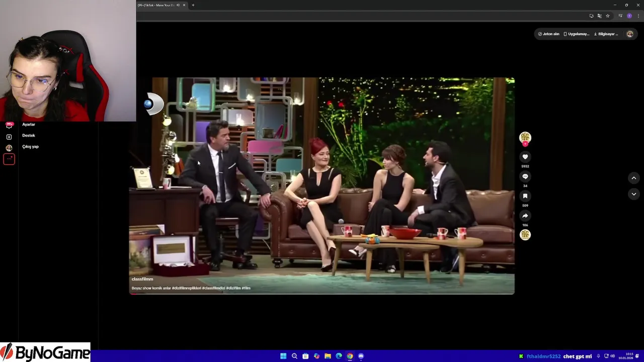Open the notifications bell in tray
This screenshot has width=644, height=362.
637,356
